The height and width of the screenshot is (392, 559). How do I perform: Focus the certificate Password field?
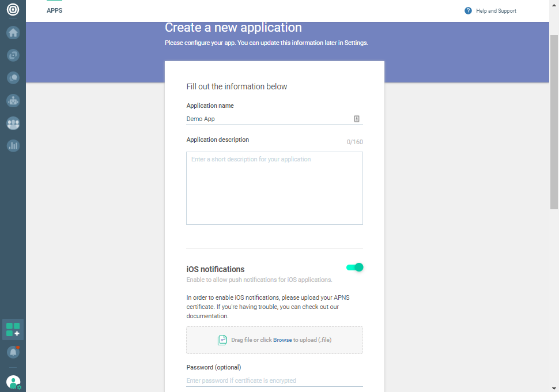pos(274,380)
